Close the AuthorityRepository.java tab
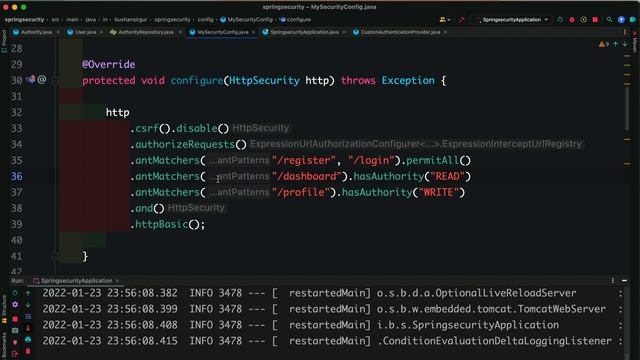Image resolution: width=640 pixels, height=360 pixels. tap(180, 32)
